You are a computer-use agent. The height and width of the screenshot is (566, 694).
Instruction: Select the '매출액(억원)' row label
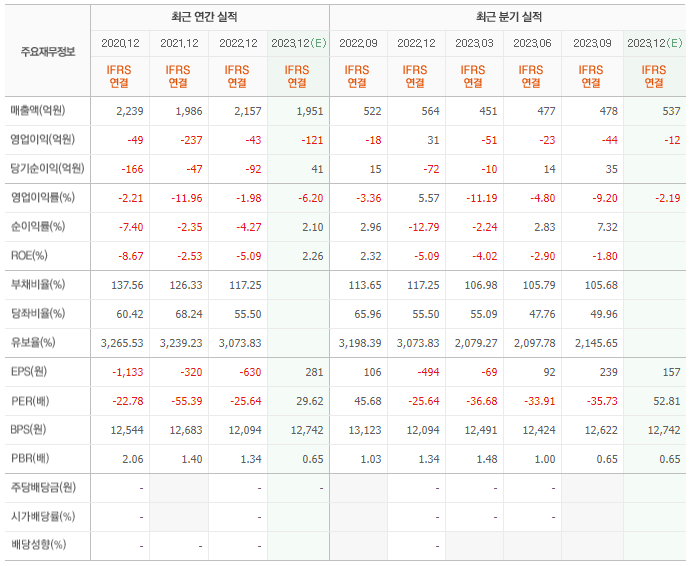38,110
